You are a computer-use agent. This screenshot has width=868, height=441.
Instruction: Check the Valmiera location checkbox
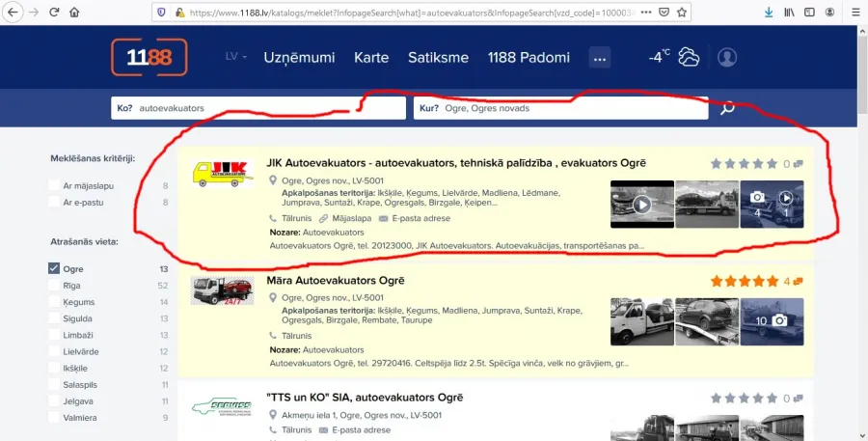click(x=54, y=418)
